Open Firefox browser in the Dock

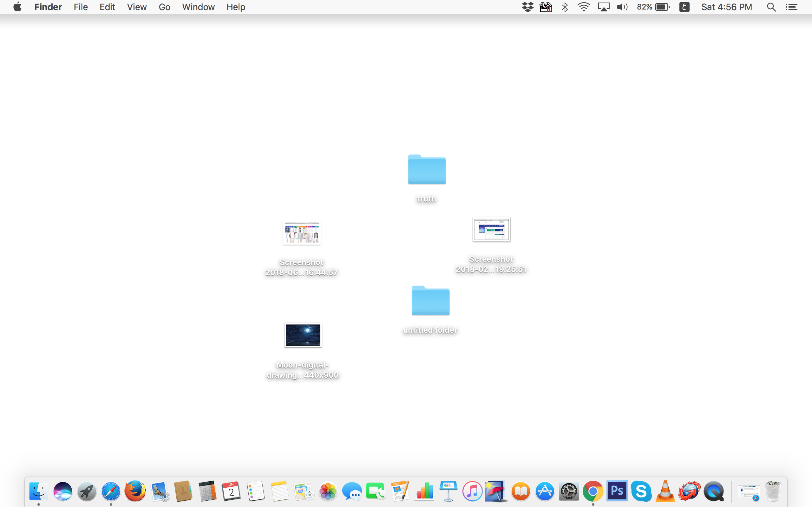click(135, 491)
